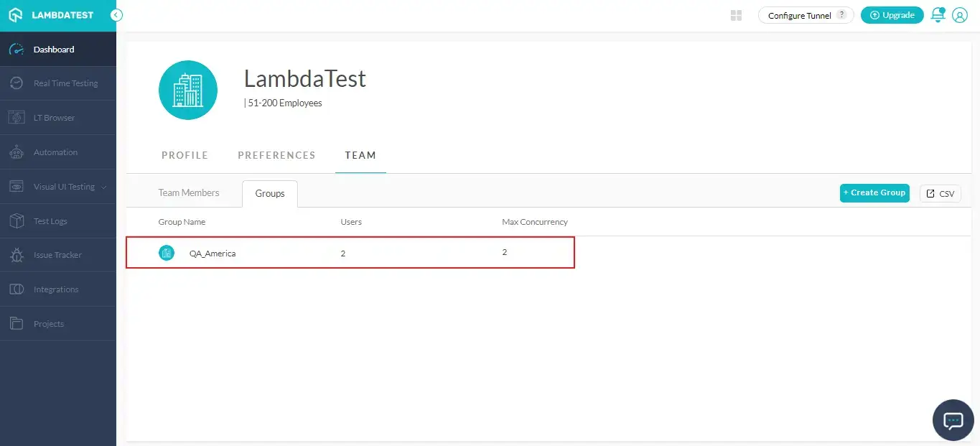Click the Integrations sidebar icon

pos(16,289)
